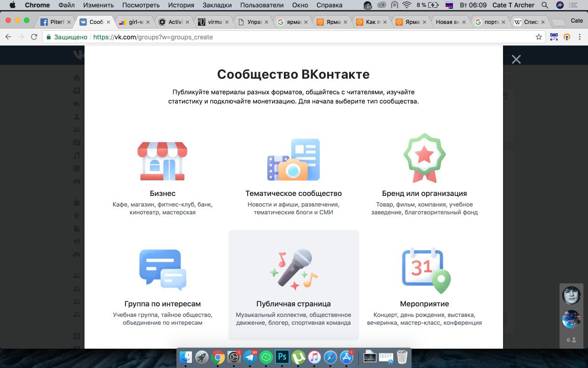Open the Окно menu

point(300,5)
